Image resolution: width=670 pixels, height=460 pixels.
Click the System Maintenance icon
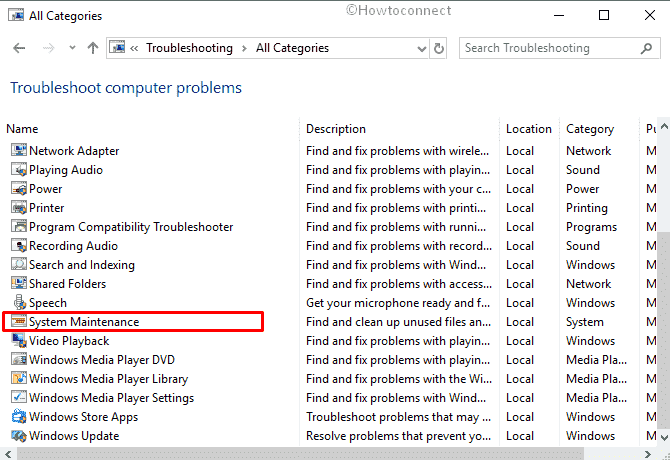pyautogui.click(x=19, y=321)
